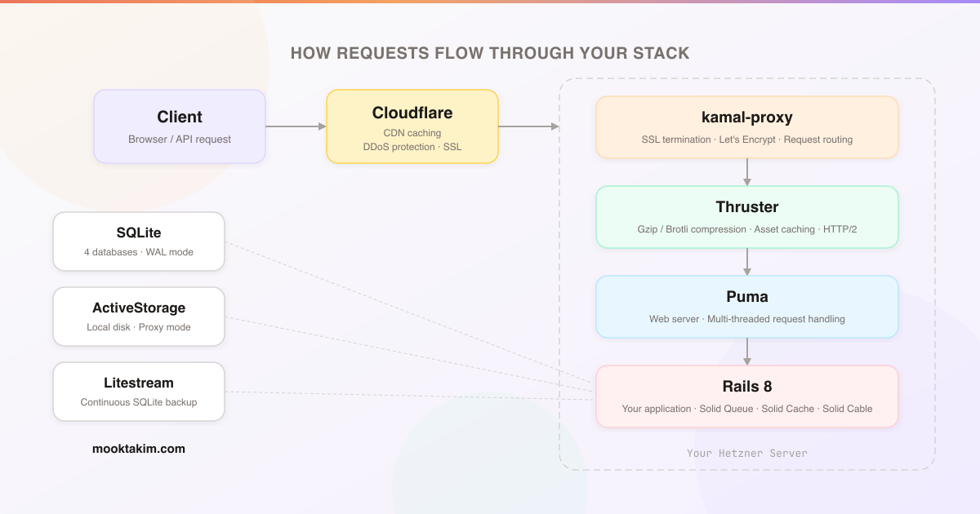Select the Rails 8 application box
Screen dimensions: 980x514
tap(746, 396)
